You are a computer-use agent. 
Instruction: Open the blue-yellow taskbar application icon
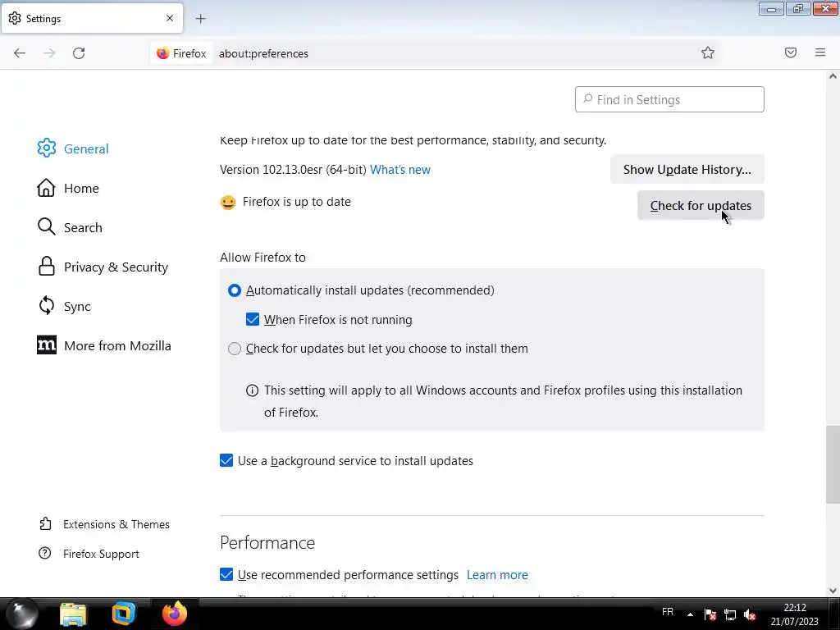tap(124, 614)
